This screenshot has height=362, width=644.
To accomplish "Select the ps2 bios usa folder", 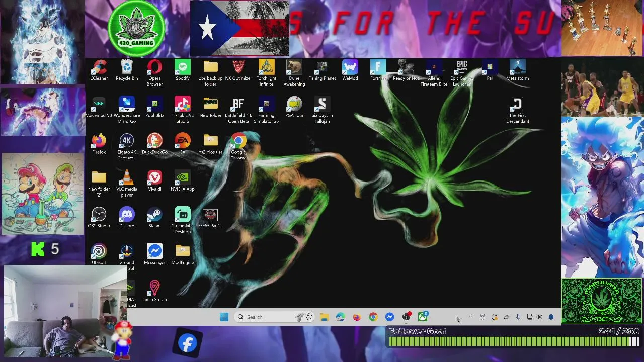I will pyautogui.click(x=210, y=144).
